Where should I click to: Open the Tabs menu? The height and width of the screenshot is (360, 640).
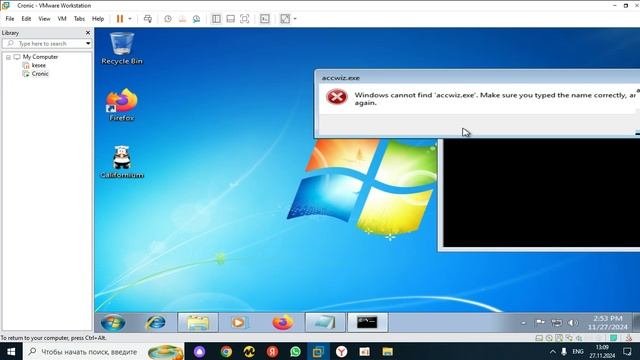click(x=79, y=19)
